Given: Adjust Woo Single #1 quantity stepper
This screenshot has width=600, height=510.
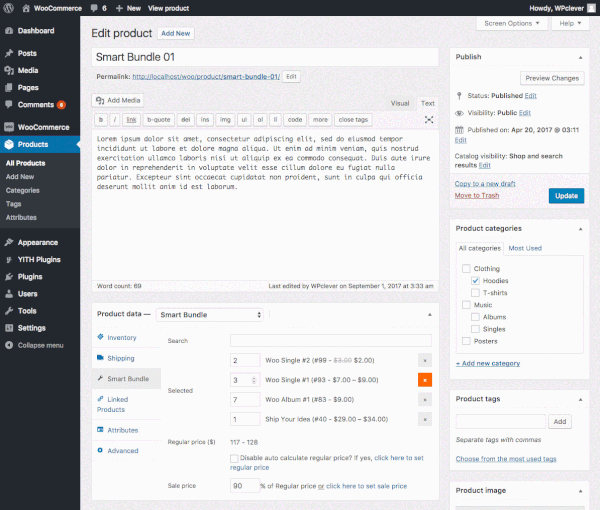Looking at the screenshot, I should (254, 380).
